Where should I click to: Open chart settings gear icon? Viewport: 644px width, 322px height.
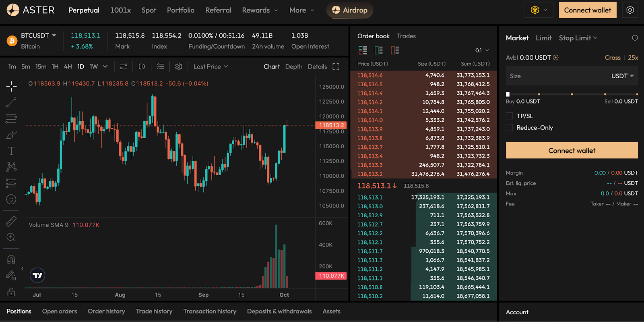[x=179, y=66]
